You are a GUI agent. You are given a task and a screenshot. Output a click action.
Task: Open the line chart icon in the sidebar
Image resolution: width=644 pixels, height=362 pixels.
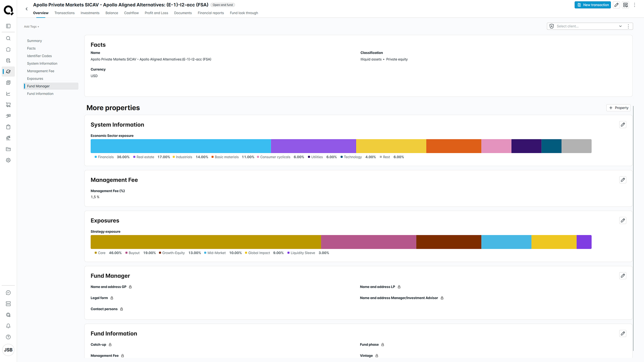pos(8,94)
